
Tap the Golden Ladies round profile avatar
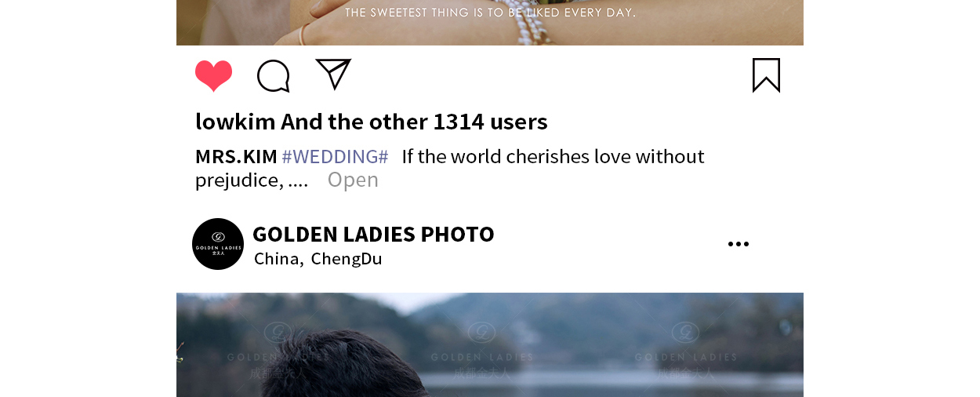coord(218,244)
